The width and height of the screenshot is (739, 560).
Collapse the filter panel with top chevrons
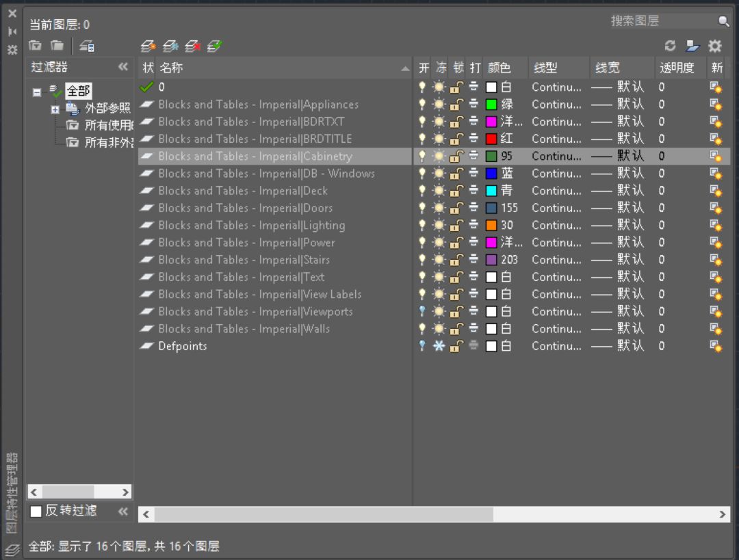coord(123,66)
